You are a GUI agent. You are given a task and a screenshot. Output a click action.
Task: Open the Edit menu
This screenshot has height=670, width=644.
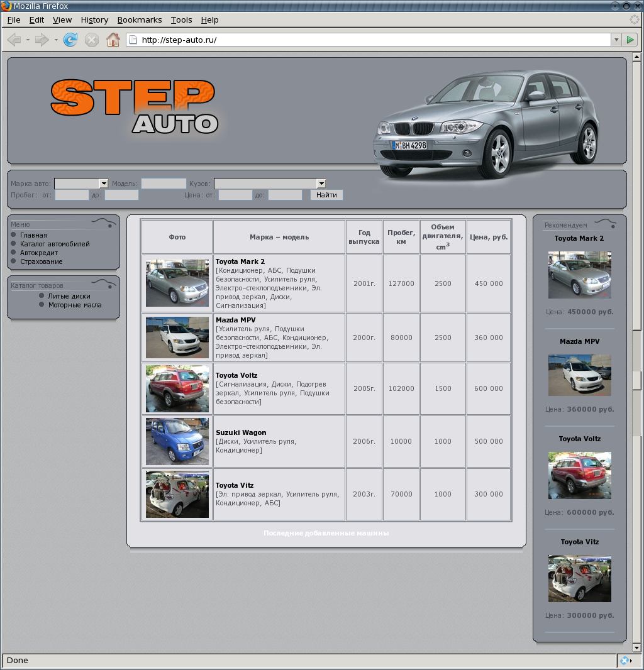coord(36,19)
